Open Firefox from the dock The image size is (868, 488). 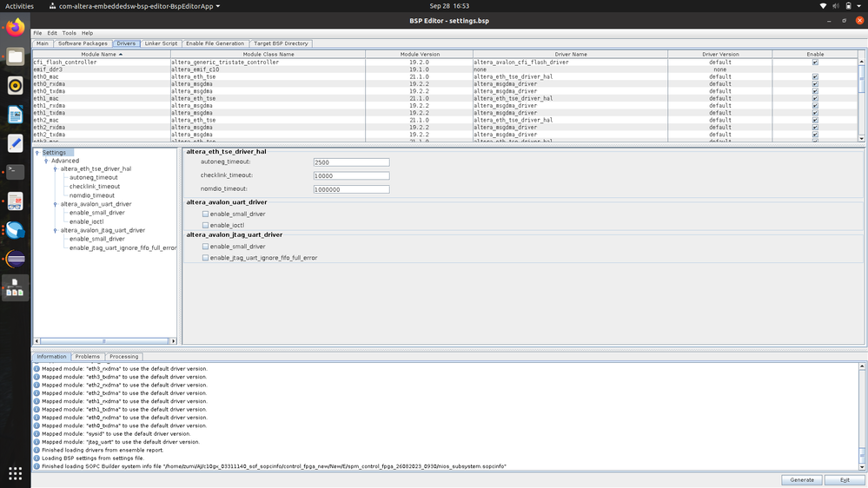click(15, 27)
